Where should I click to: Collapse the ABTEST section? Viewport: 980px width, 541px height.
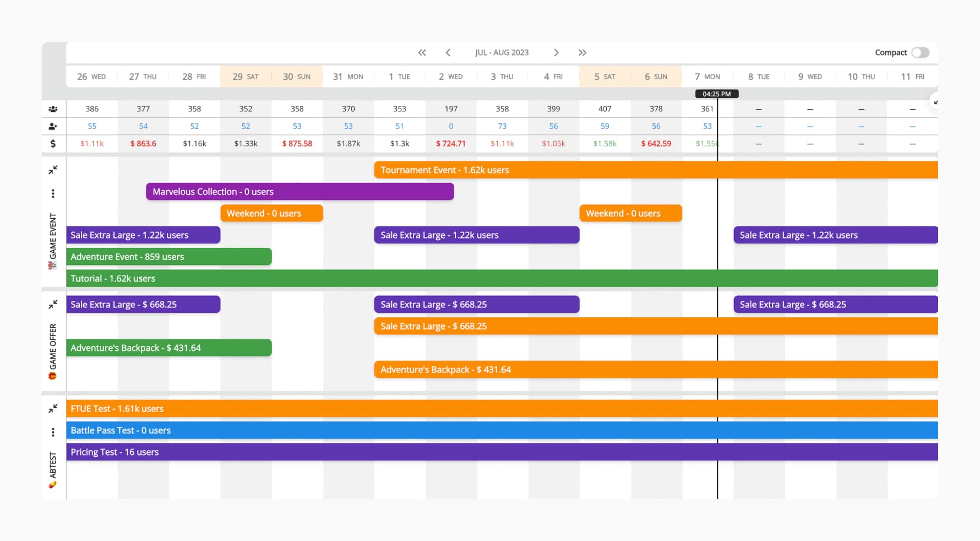click(x=53, y=408)
